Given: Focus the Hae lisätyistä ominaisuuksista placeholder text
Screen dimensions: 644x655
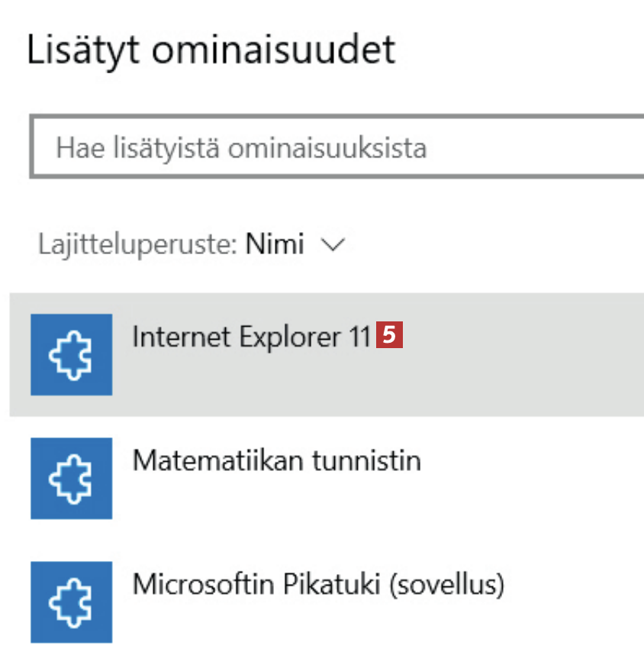Looking at the screenshot, I should tap(241, 147).
